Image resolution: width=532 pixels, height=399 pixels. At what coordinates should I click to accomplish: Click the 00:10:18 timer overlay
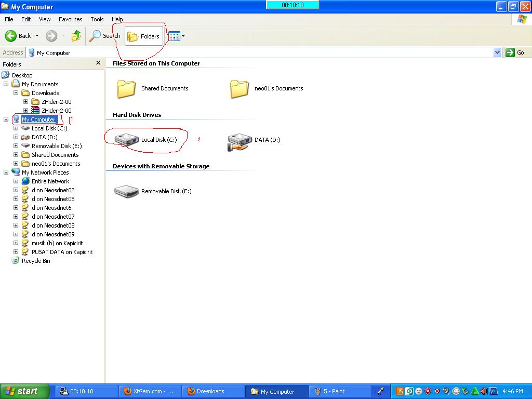(x=292, y=5)
